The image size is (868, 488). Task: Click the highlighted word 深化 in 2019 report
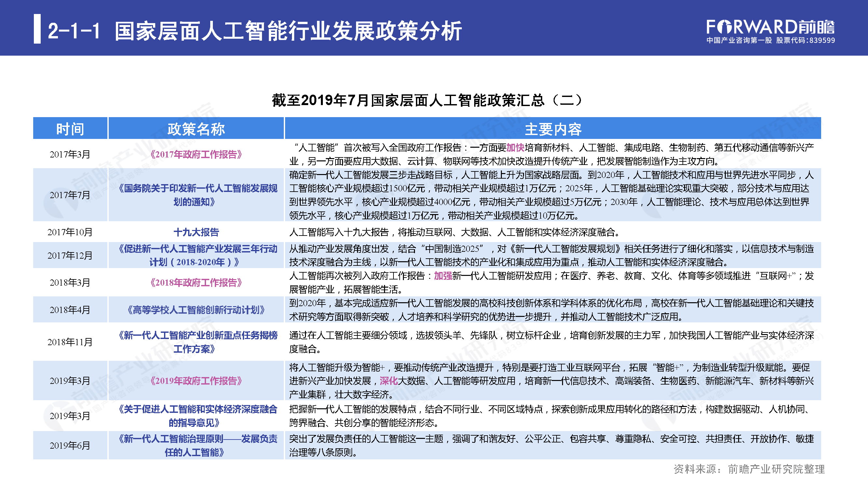click(389, 381)
